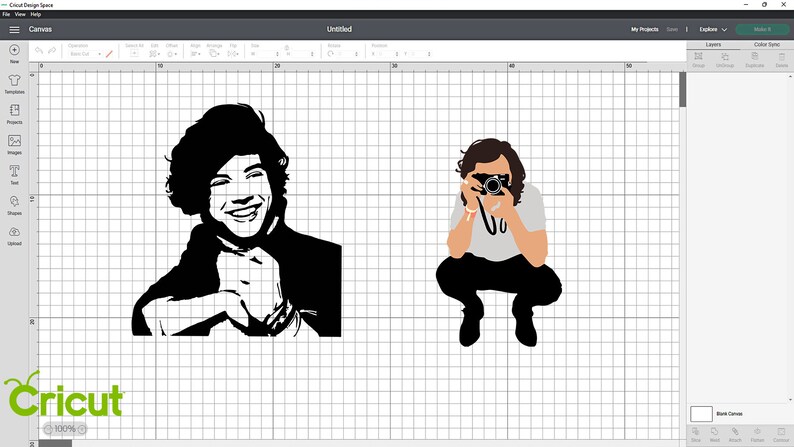Open the Help menu
Image resolution: width=794 pixels, height=447 pixels.
coord(35,14)
